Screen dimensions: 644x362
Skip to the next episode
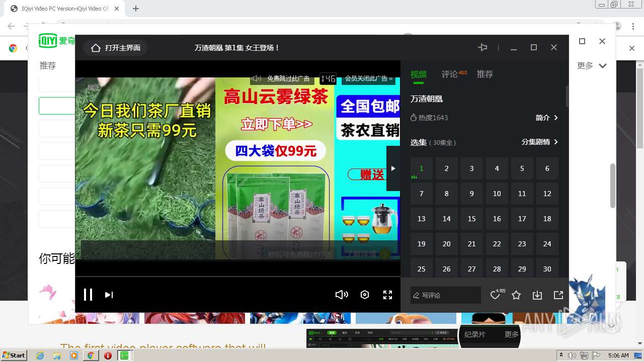(x=109, y=295)
